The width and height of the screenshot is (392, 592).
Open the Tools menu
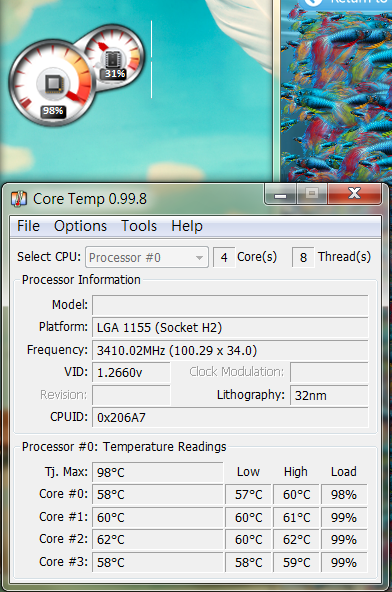(x=139, y=226)
